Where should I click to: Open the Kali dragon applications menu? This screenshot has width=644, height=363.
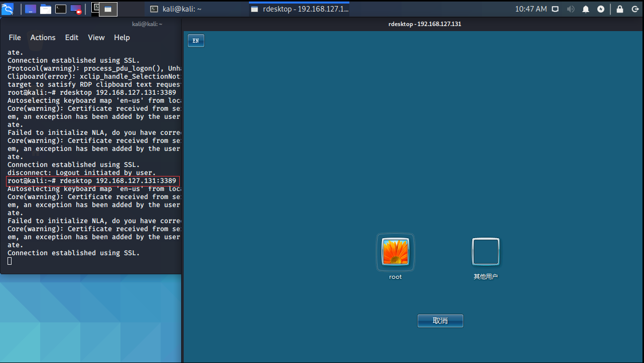[8, 9]
